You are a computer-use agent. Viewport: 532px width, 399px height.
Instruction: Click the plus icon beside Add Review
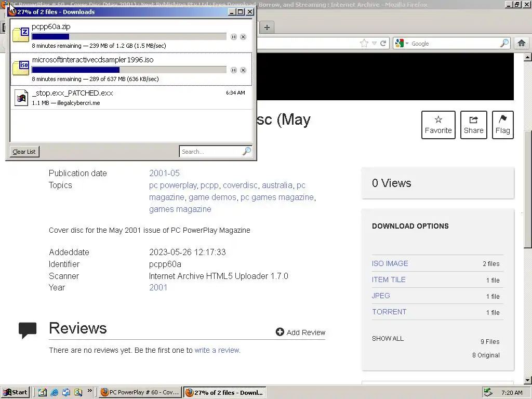pos(280,332)
